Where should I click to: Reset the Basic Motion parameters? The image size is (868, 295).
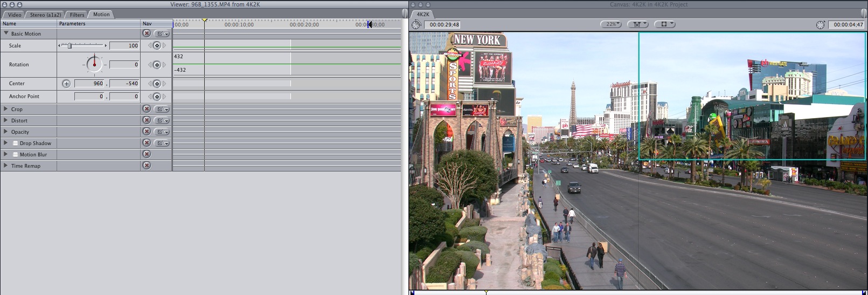coord(147,33)
